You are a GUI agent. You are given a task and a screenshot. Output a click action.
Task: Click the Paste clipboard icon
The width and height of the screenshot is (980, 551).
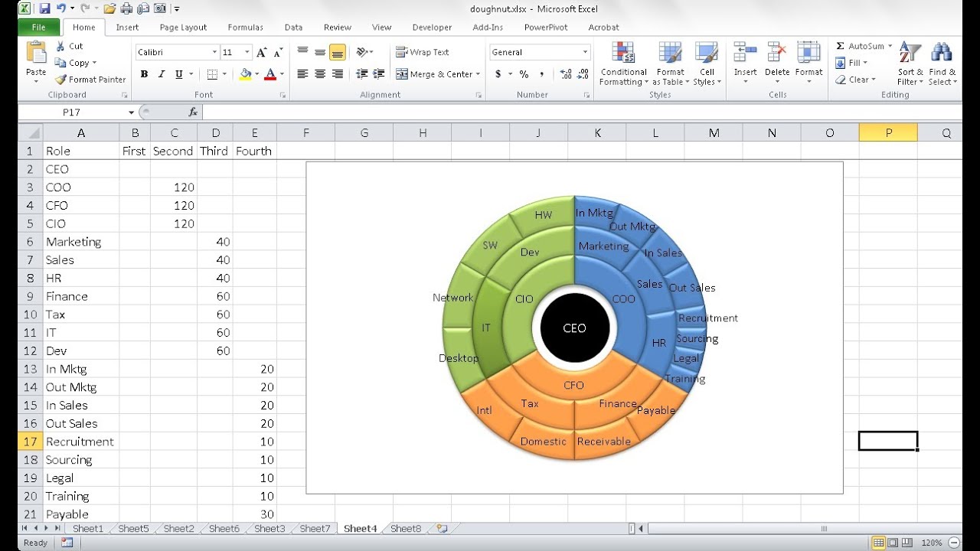tap(36, 52)
